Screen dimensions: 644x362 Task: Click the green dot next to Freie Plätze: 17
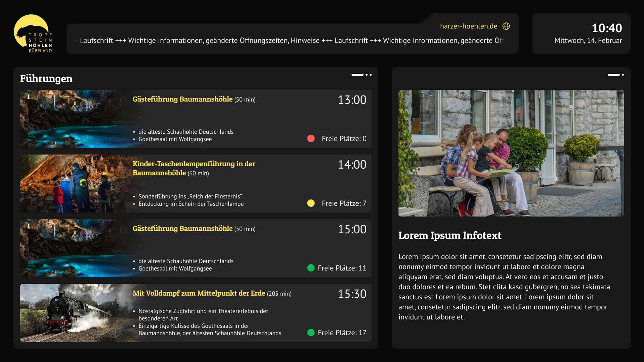(x=311, y=333)
